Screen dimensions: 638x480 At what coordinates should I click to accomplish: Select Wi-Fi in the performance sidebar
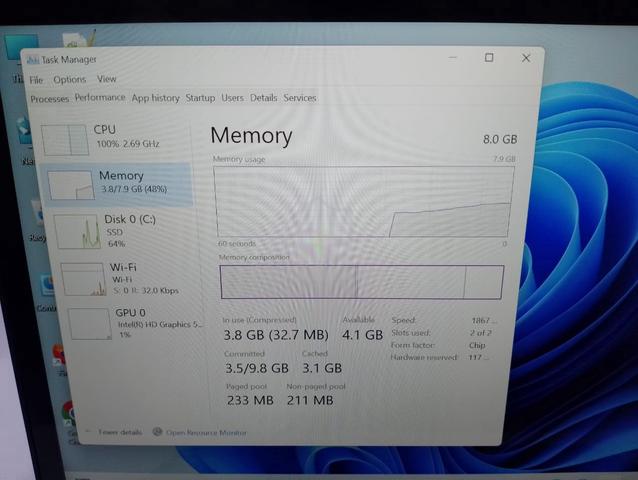[x=128, y=279]
